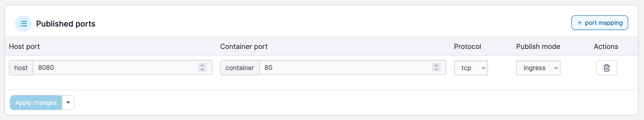Viewport: 644px width, 120px height.
Task: Click the 'container' prefix label
Action: pos(240,68)
